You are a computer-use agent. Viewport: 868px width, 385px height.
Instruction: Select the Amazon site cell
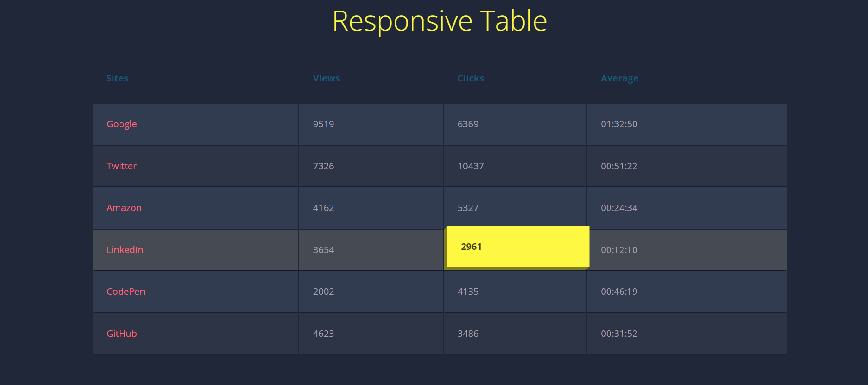[195, 208]
